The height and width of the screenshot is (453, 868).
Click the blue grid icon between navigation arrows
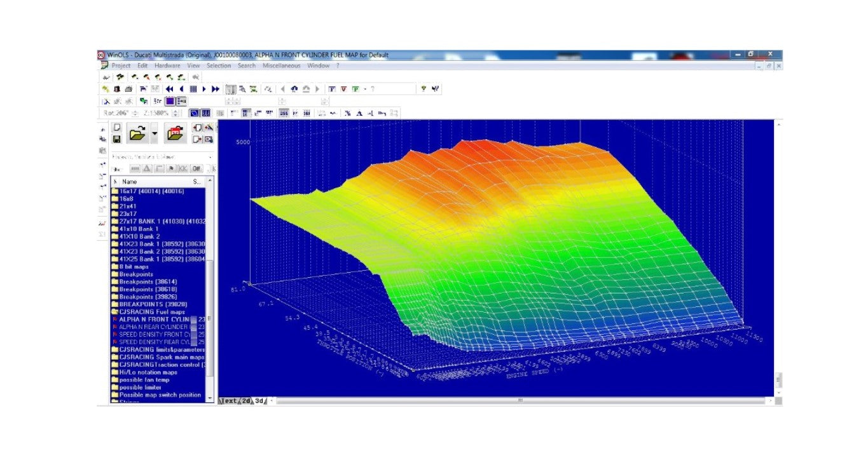[x=193, y=89]
